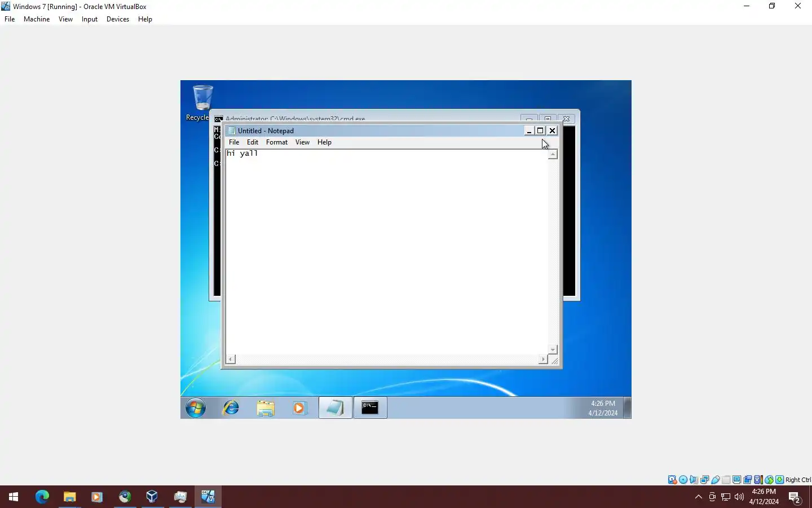Open Microsoft Edge from host taskbar
812x508 pixels.
pyautogui.click(x=42, y=497)
